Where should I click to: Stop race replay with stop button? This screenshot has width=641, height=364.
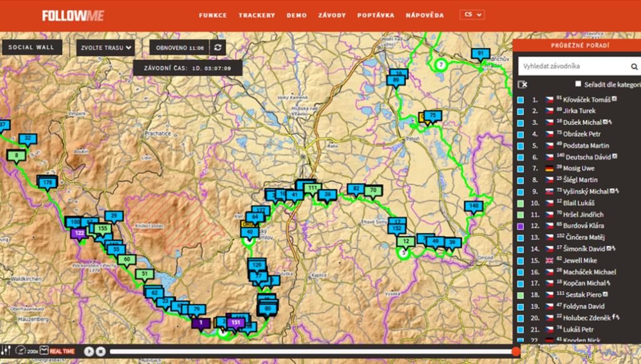(x=101, y=351)
